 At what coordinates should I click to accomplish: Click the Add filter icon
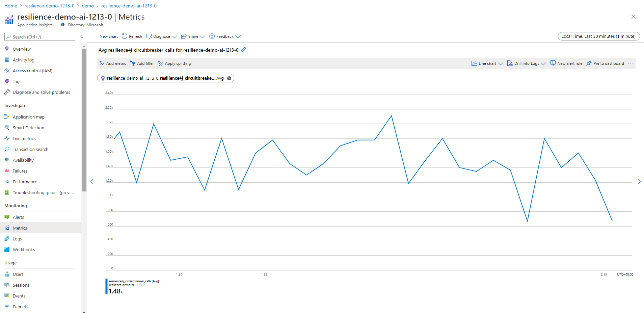coord(133,63)
